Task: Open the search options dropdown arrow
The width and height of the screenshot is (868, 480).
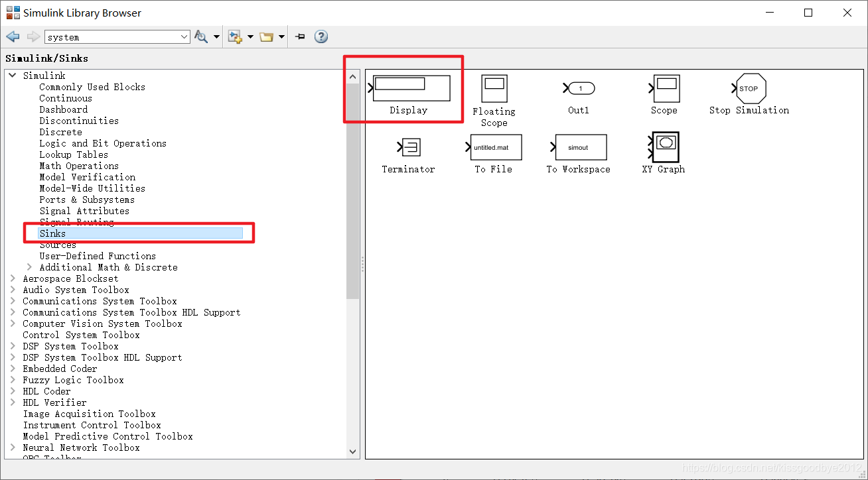Action: tap(216, 37)
